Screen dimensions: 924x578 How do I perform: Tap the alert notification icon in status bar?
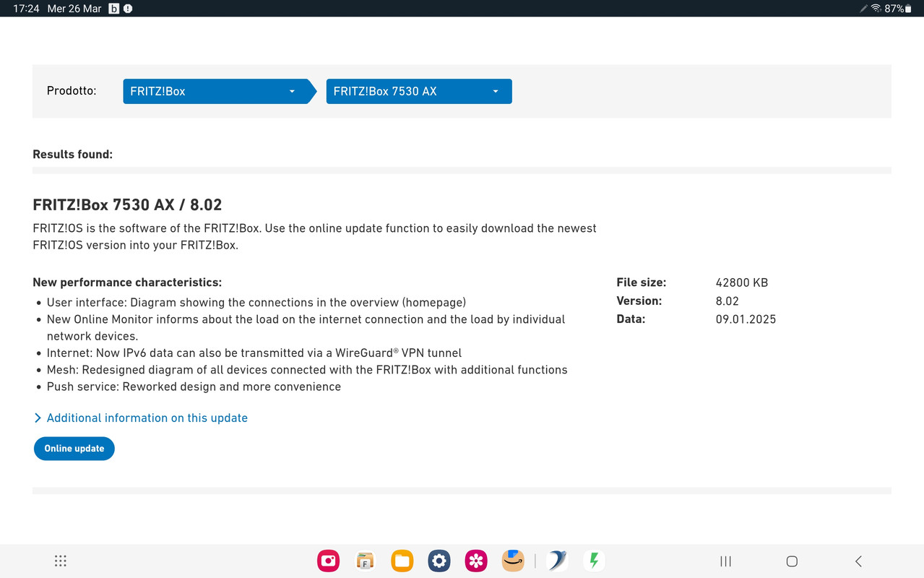128,9
